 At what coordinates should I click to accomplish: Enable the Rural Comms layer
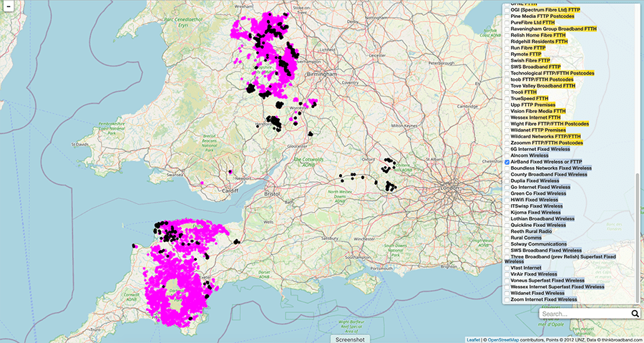coord(507,238)
